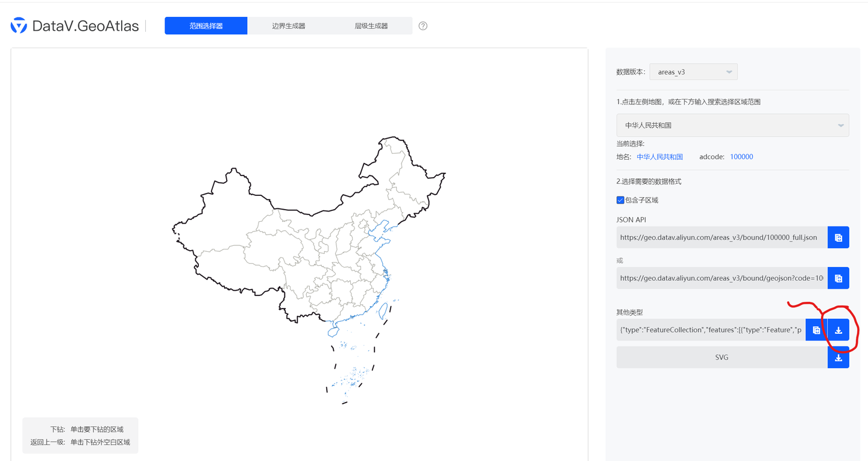Enable the include sub-regions option
868x461 pixels.
pyautogui.click(x=620, y=199)
